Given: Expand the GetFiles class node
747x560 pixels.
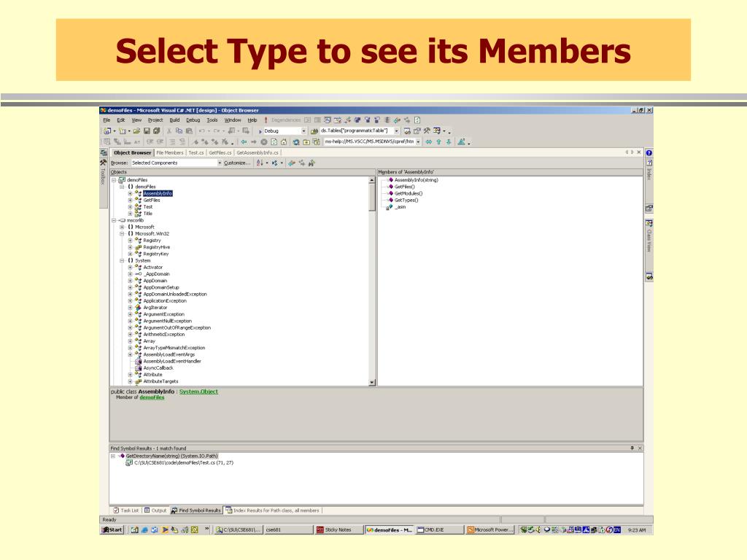Looking at the screenshot, I should click(130, 201).
